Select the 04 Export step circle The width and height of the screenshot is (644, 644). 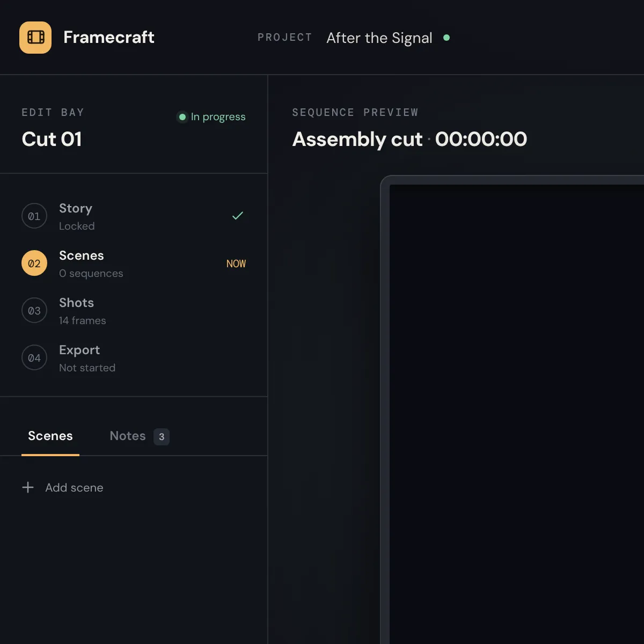coord(34,357)
